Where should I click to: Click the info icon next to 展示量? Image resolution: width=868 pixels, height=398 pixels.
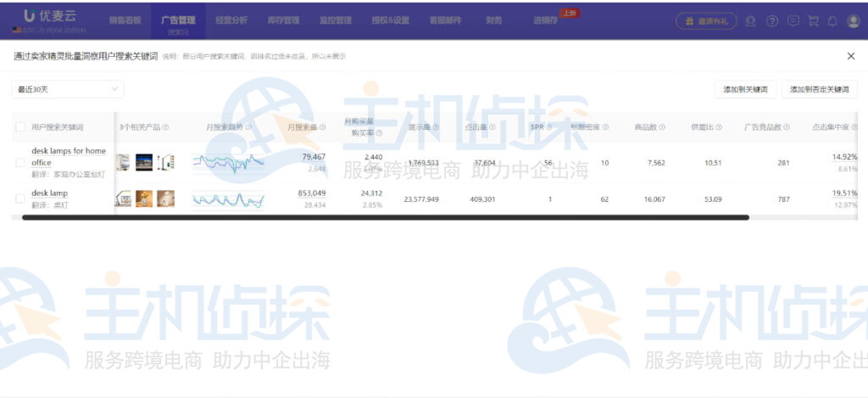(x=437, y=127)
